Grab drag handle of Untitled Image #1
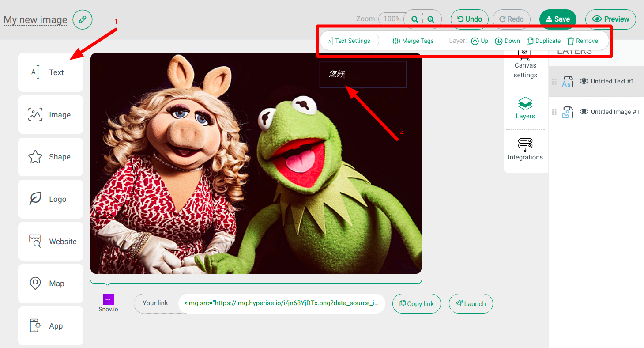The image size is (644, 348). (x=554, y=112)
